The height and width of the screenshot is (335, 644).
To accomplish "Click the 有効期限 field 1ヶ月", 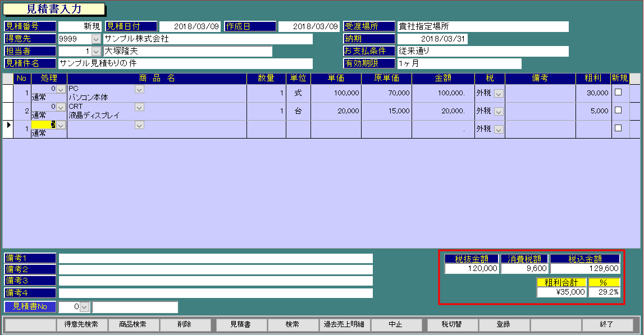I will [x=459, y=63].
